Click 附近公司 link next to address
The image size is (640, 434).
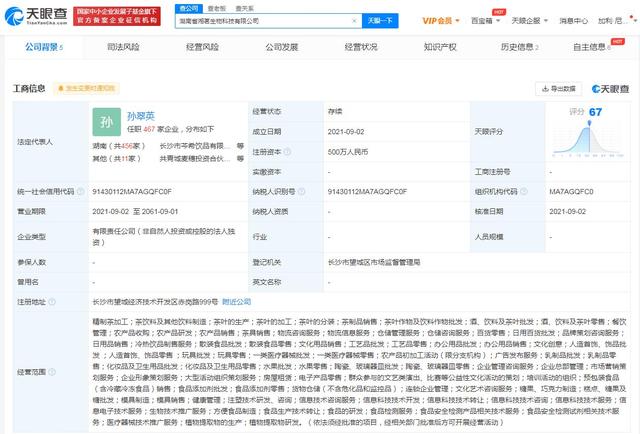(x=237, y=299)
